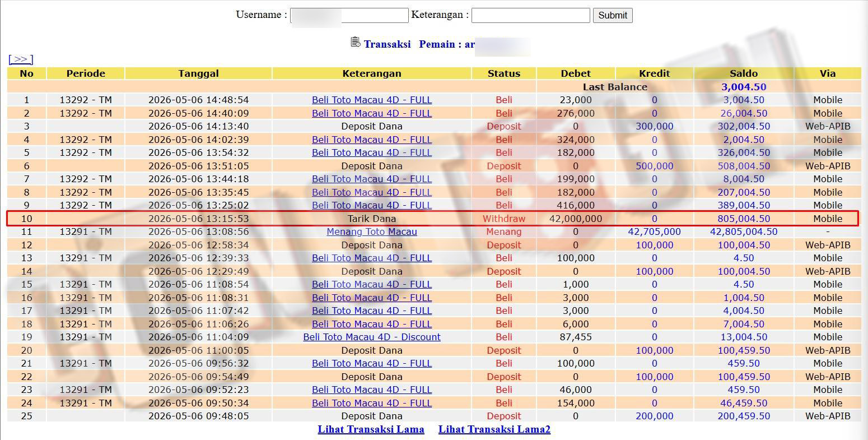Image resolution: width=868 pixels, height=440 pixels.
Task: Click the Last Balance label
Action: [615, 87]
